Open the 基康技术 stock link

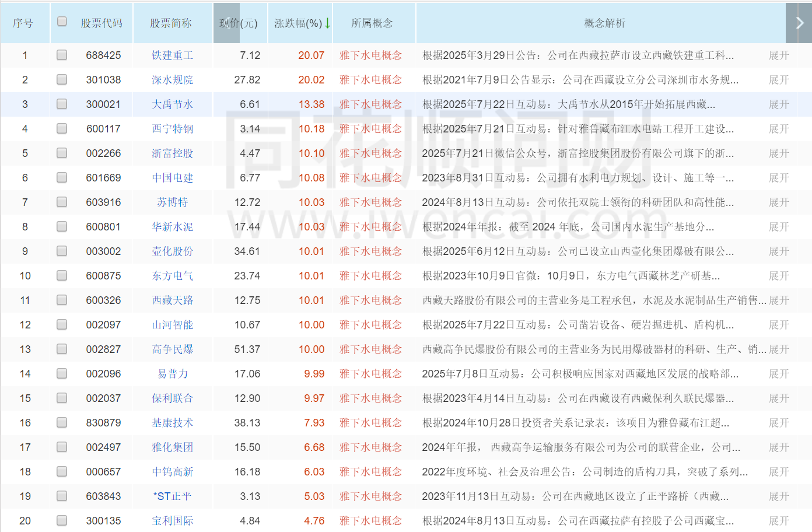click(172, 423)
